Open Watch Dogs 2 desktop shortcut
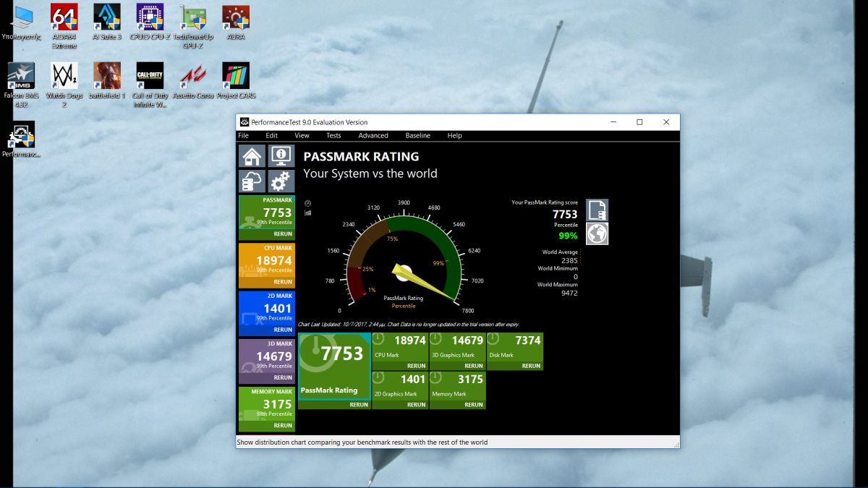868x488 pixels. tap(64, 85)
